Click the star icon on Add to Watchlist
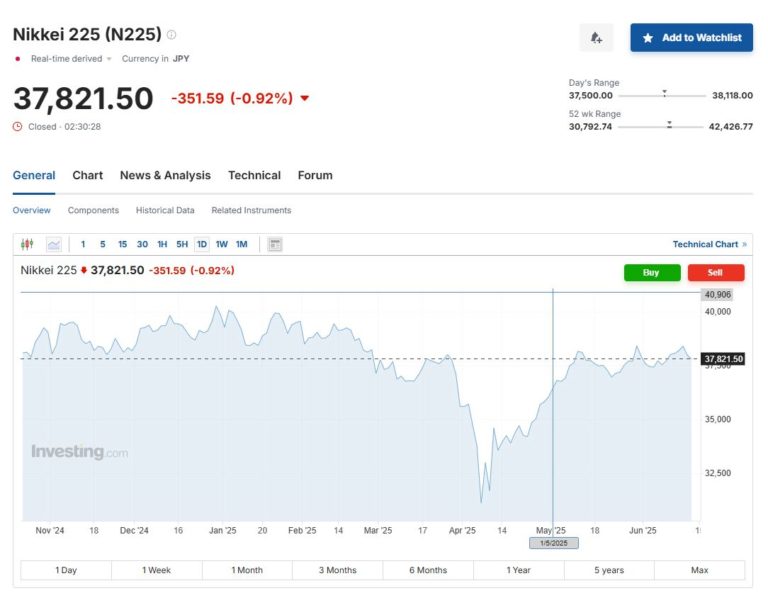Image resolution: width=768 pixels, height=593 pixels. click(648, 38)
